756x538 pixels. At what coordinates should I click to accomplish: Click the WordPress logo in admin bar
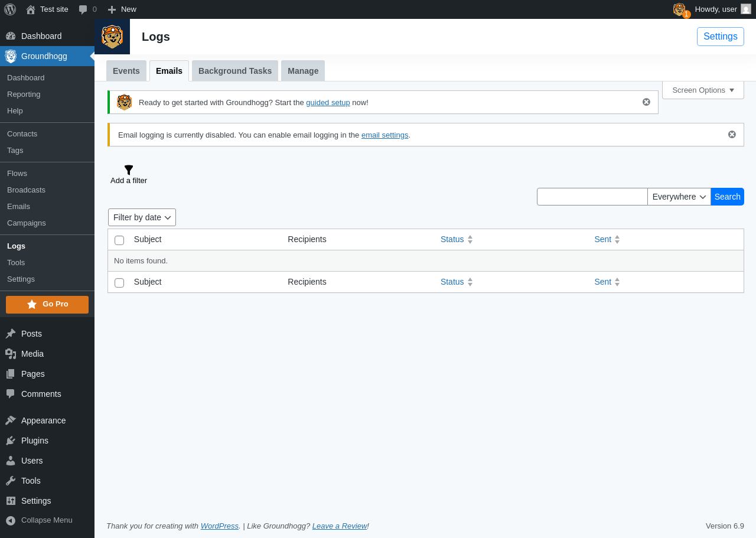(x=10, y=9)
